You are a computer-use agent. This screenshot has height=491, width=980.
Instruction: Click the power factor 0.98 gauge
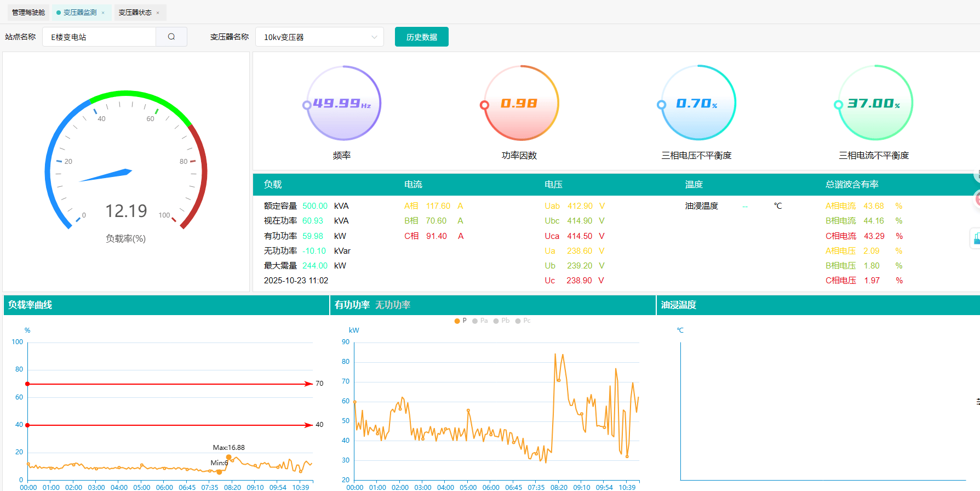520,103
